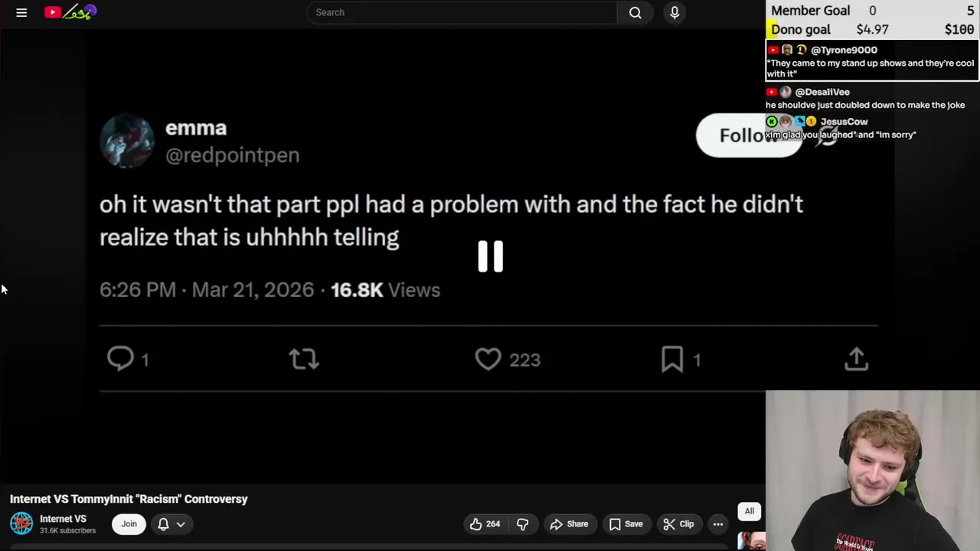Image resolution: width=980 pixels, height=551 pixels.
Task: Click the YouTube logo home icon
Action: (x=53, y=12)
